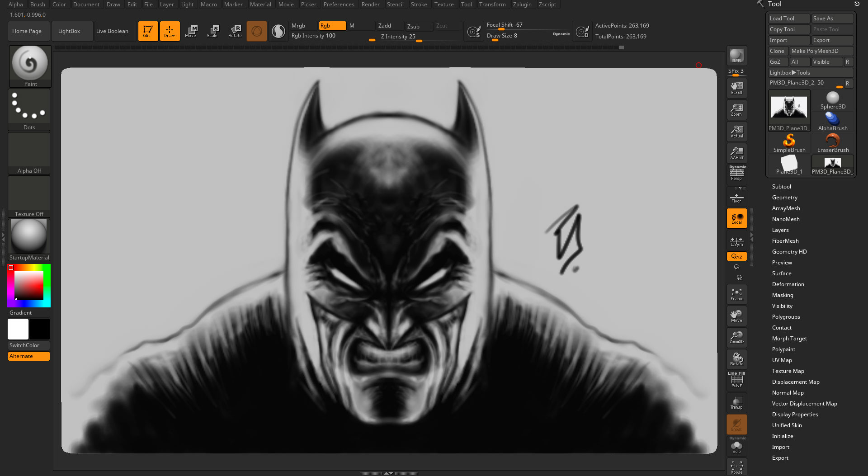
Task: Expand the UV Map section
Action: [x=782, y=360]
